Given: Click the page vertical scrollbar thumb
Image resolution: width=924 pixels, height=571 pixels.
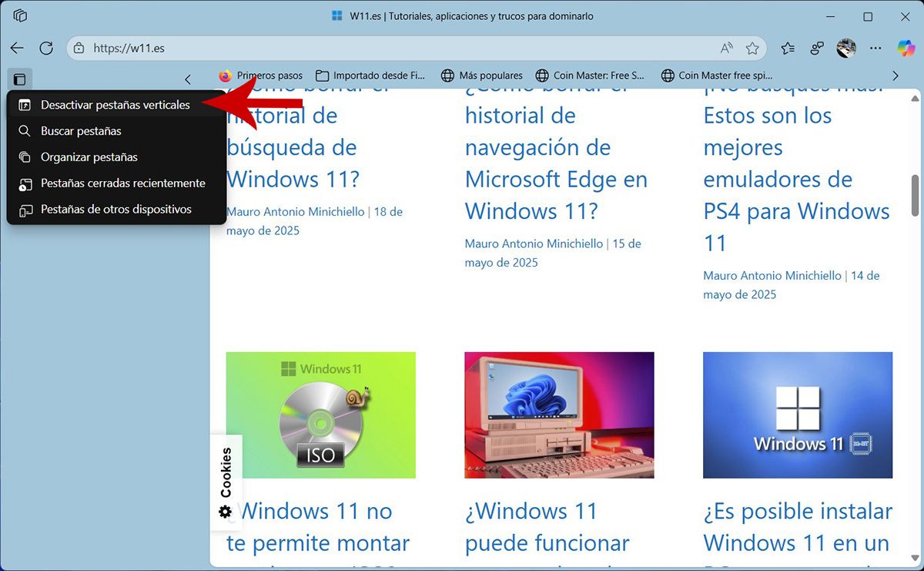Looking at the screenshot, I should [915, 196].
